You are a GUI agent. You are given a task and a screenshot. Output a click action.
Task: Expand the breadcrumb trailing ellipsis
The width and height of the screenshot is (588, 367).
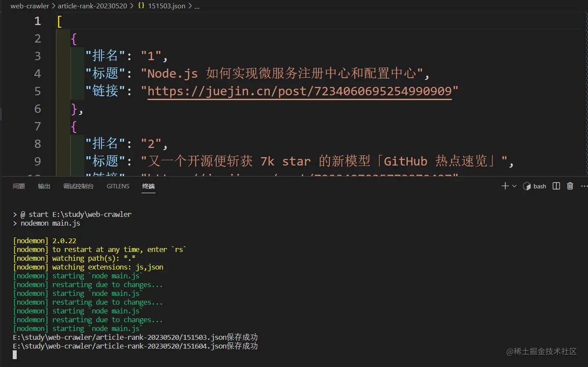click(x=196, y=6)
